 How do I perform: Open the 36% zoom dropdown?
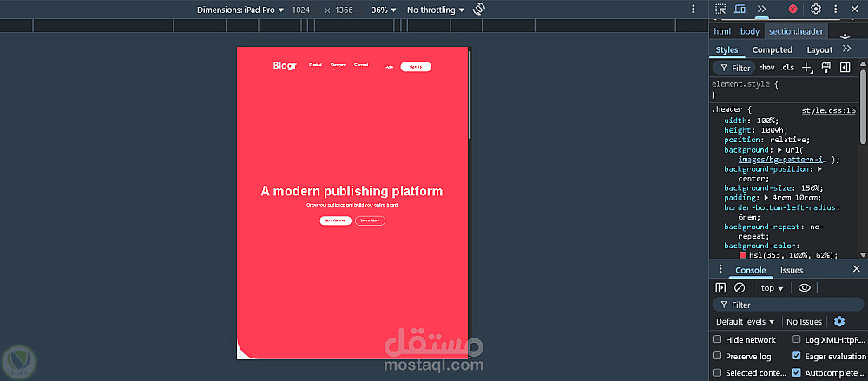385,10
